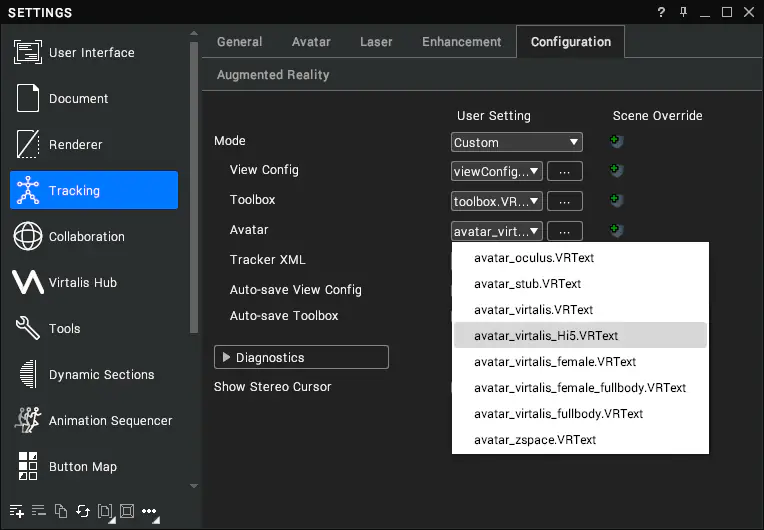Choose avatar_virtalis_fullbody.VRText from the list
764x530 pixels.
click(580, 414)
